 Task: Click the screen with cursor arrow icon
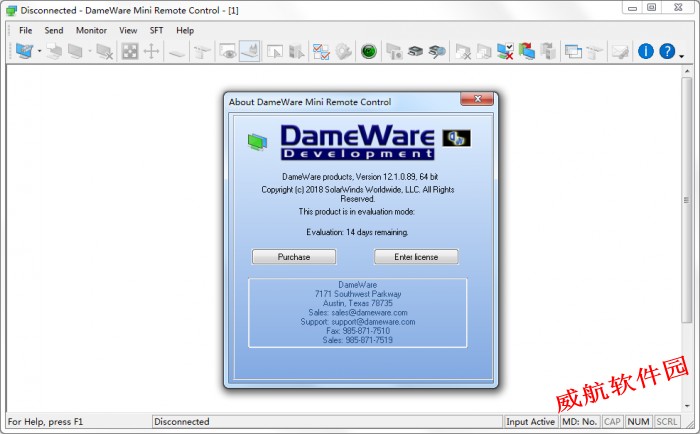coord(275,51)
